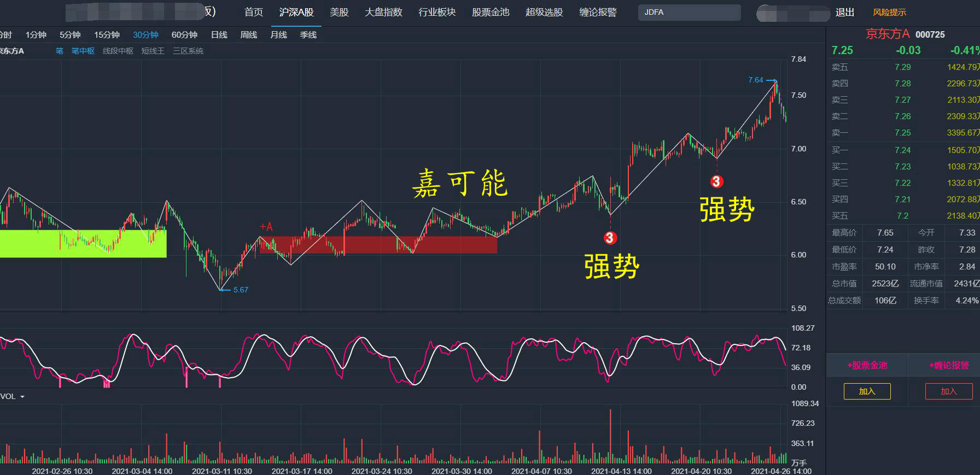
Task: Switch chart to 周线 weekly period
Action: click(x=249, y=34)
